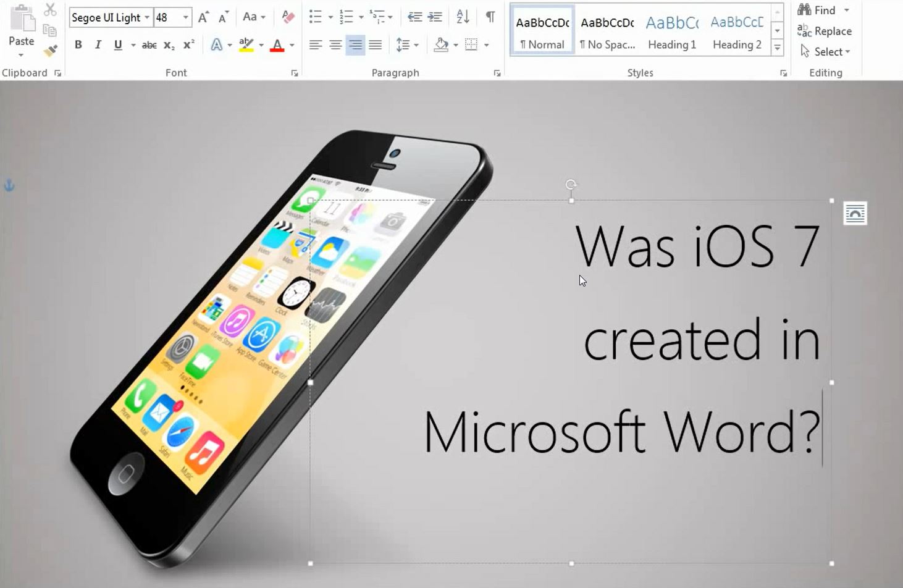The image size is (903, 588).
Task: Click the Bullets list icon
Action: point(315,17)
